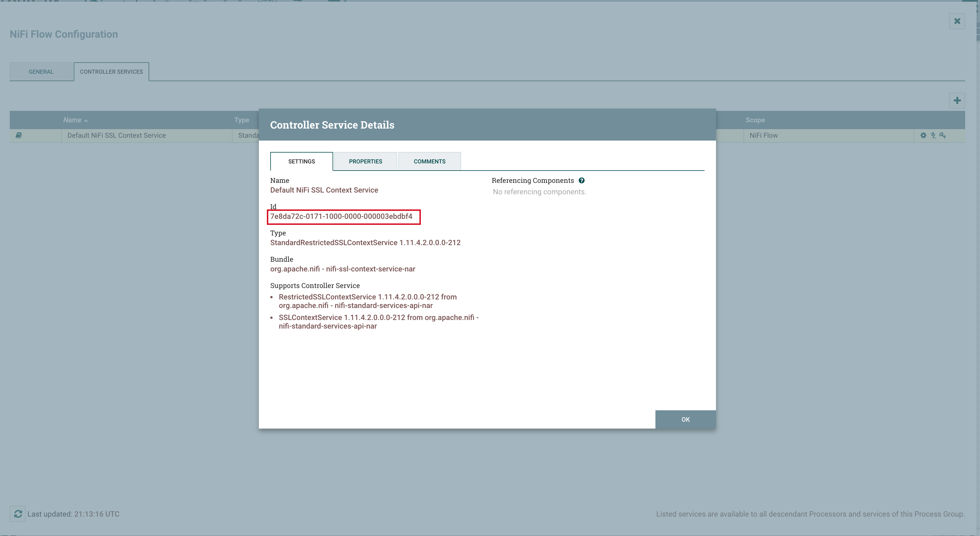The width and height of the screenshot is (980, 536).
Task: Click the disable service lightning icon
Action: pos(933,135)
